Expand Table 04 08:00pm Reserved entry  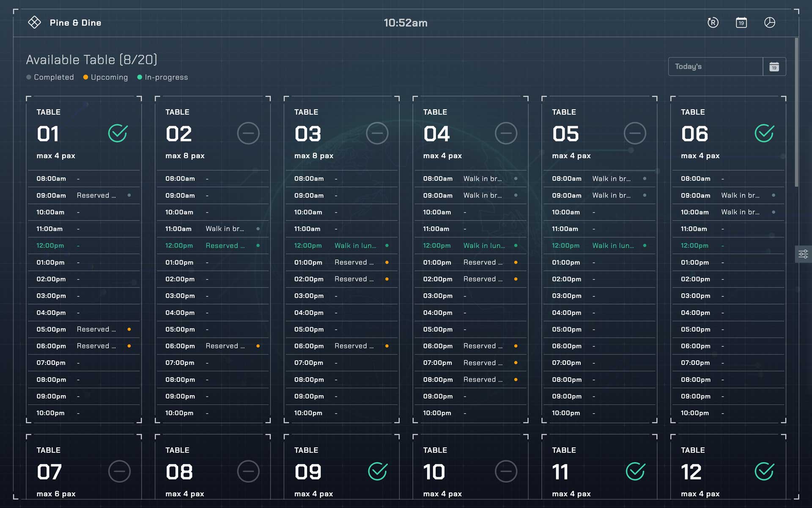[x=483, y=379]
